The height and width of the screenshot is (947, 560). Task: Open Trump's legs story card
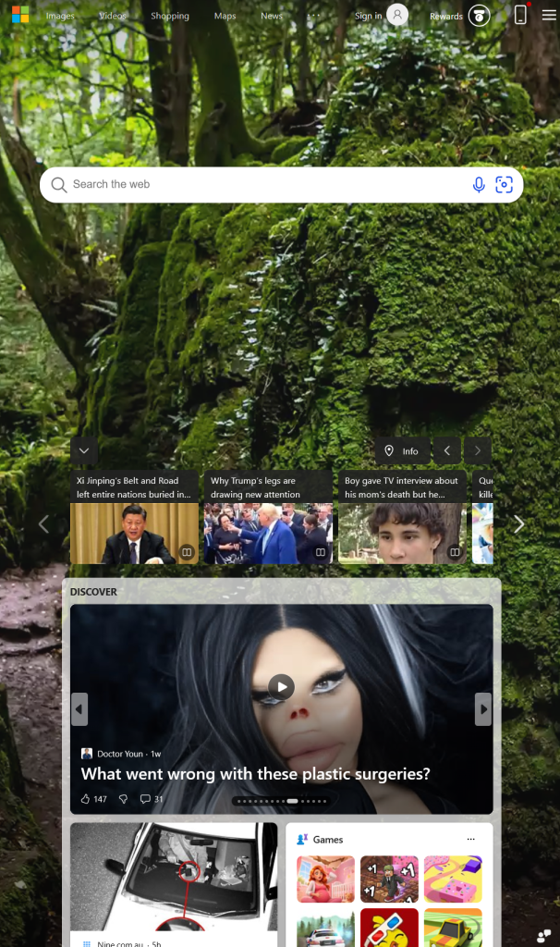(x=268, y=517)
